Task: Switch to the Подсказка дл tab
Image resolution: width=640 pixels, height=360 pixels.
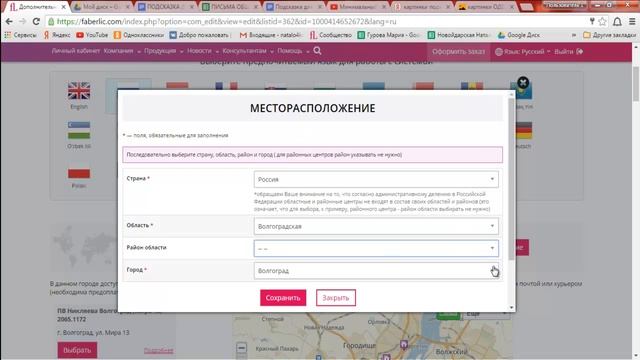Action: pyautogui.click(x=294, y=7)
